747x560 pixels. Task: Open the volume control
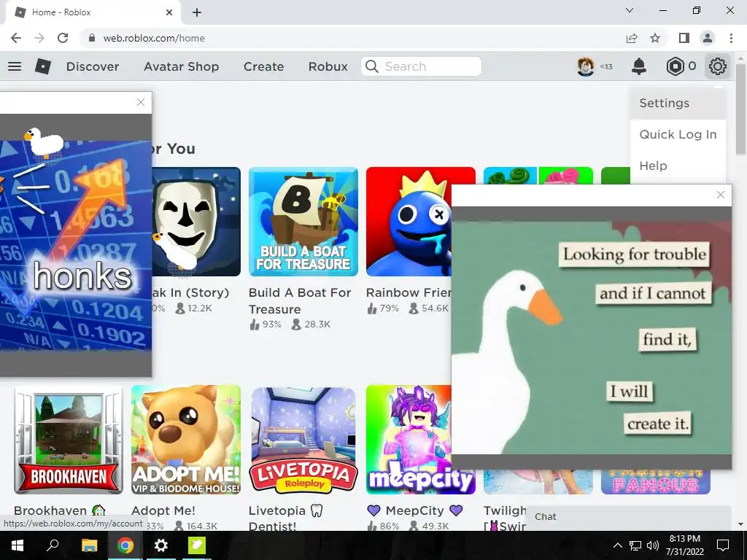(x=653, y=545)
